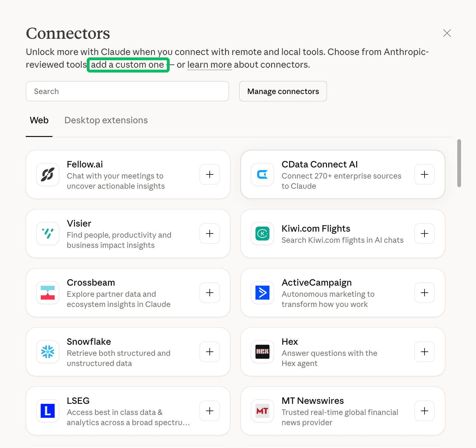Select the Web tab

pos(39,120)
